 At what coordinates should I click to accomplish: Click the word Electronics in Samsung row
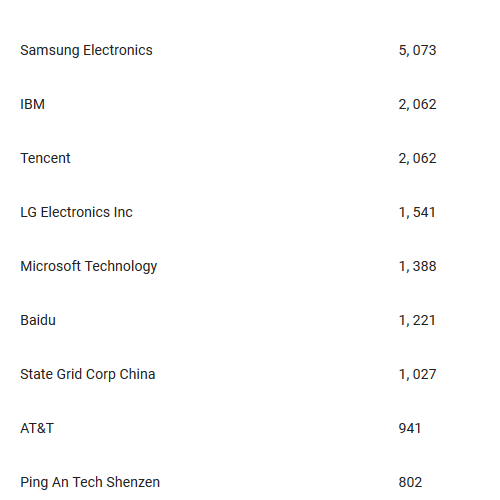pos(118,50)
